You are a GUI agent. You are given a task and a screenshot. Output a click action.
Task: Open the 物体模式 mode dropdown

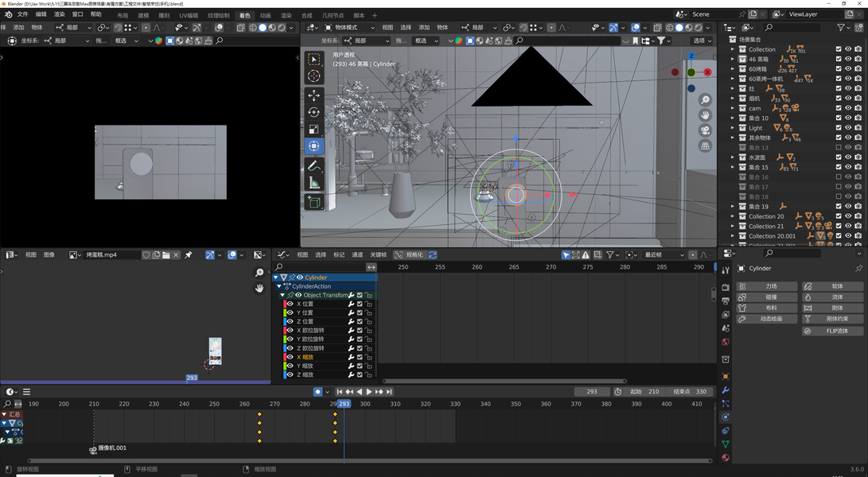[349, 27]
